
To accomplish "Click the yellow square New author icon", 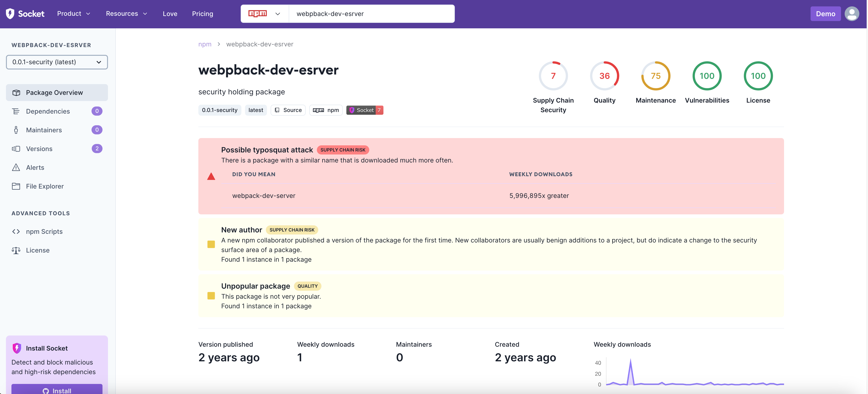I will [x=211, y=244].
